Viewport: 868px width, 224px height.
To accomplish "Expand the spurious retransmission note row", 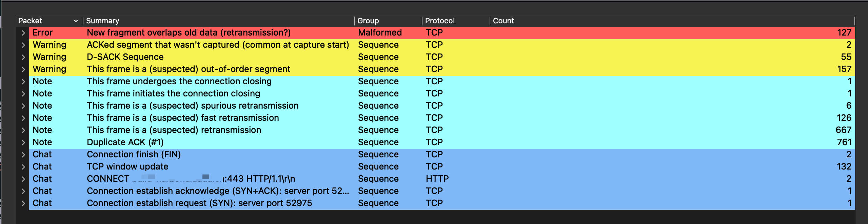I will click(23, 106).
